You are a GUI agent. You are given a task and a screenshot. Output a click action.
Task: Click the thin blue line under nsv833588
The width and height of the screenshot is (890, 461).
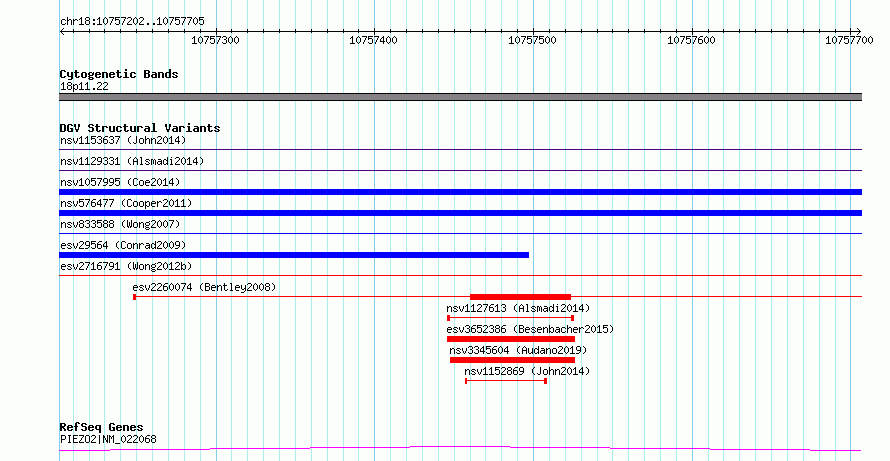[460, 234]
